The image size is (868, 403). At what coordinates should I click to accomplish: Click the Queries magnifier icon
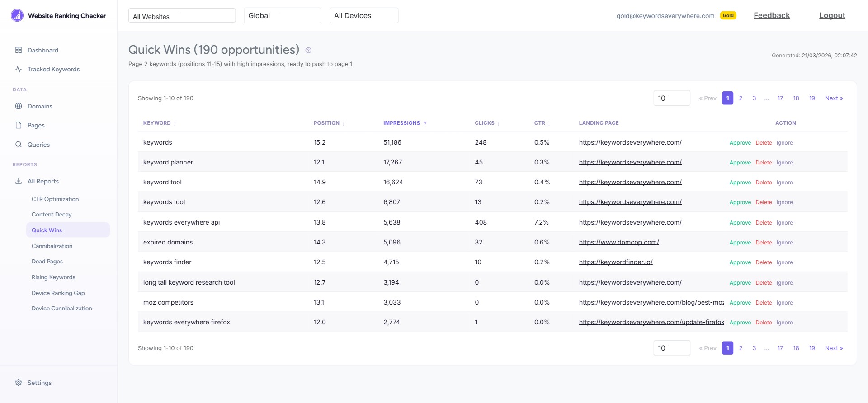[x=19, y=145]
